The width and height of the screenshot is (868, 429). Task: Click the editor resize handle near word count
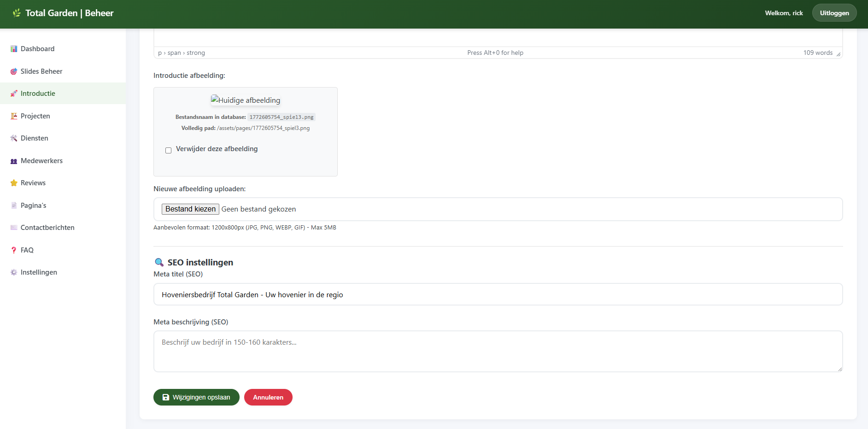(839, 54)
